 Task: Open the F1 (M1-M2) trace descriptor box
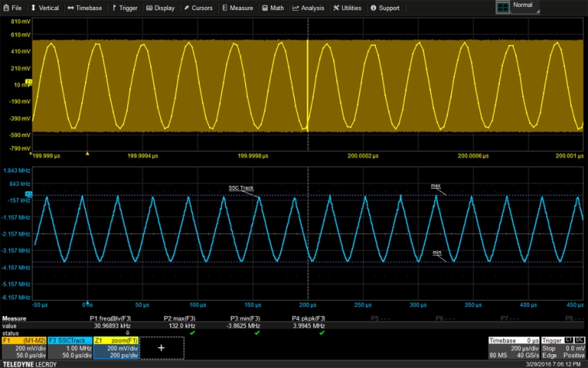[23, 348]
